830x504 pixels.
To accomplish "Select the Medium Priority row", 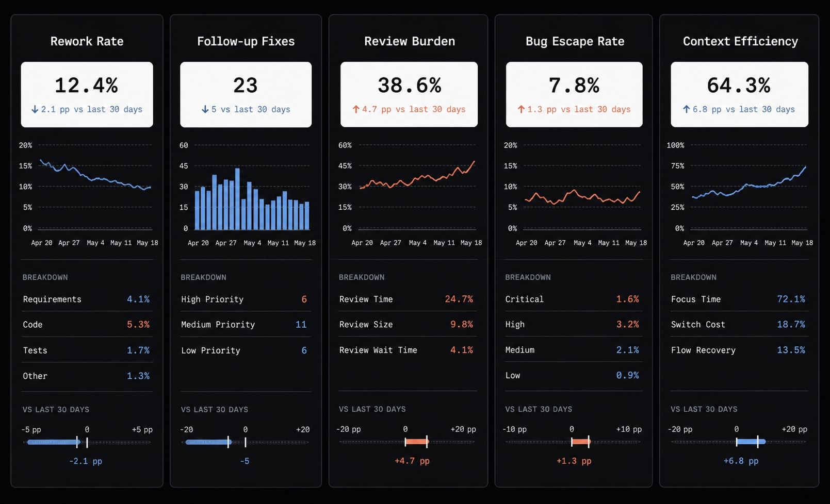I will tap(246, 325).
